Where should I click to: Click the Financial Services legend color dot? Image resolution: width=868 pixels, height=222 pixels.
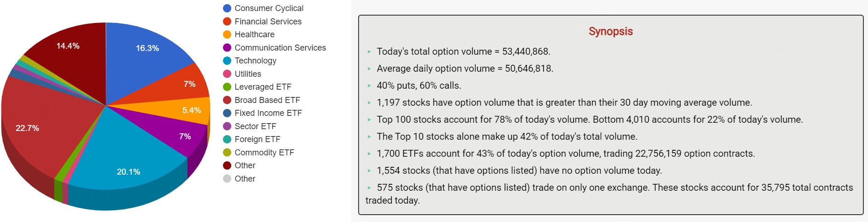pyautogui.click(x=227, y=22)
